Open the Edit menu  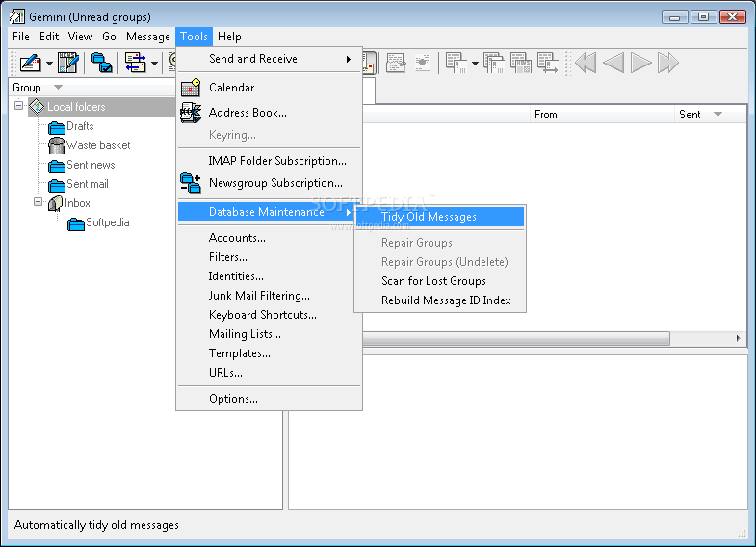(49, 37)
